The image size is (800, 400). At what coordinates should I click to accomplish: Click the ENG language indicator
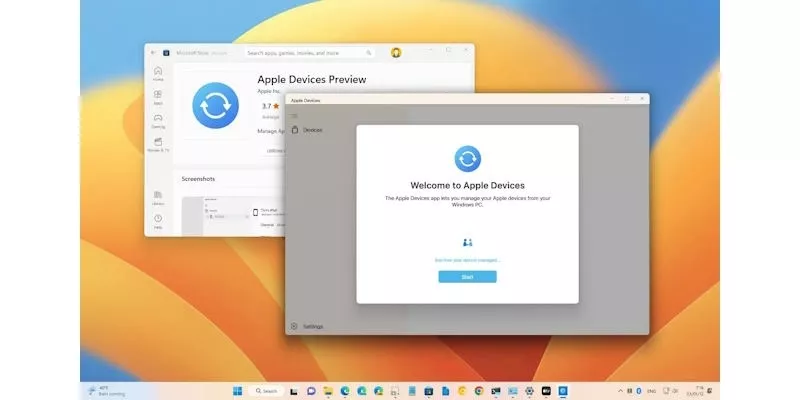(652, 391)
